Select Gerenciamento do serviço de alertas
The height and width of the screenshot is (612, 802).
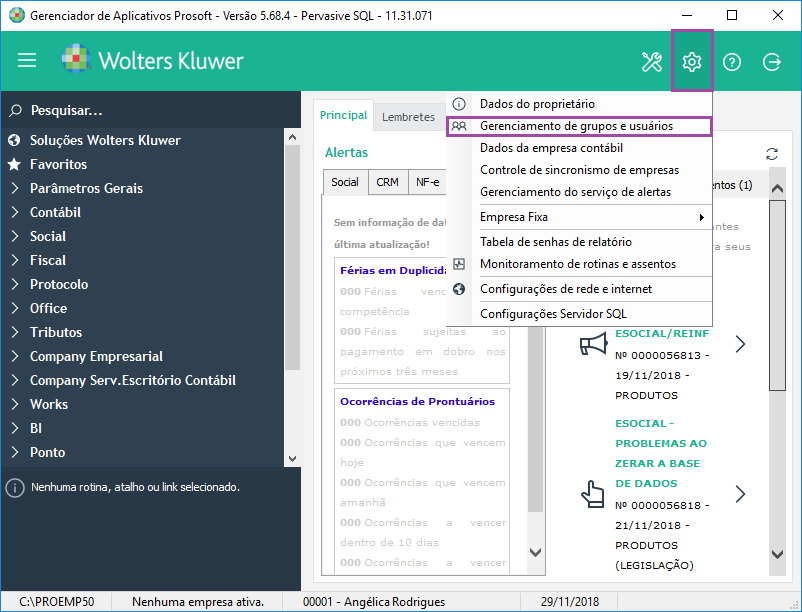[579, 192]
